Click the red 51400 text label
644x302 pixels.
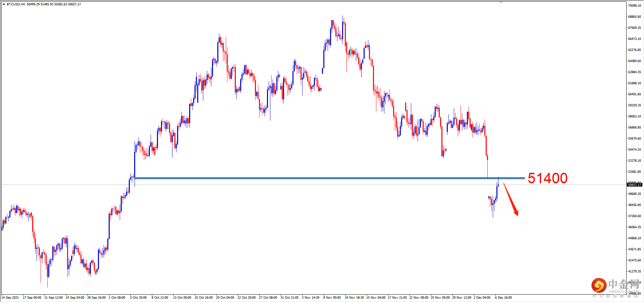547,178
